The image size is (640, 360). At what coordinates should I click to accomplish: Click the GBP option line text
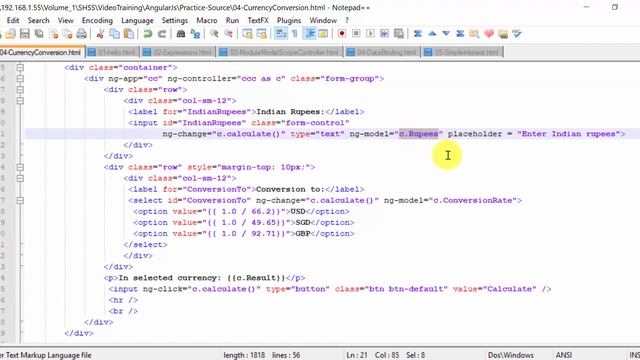pos(243,233)
